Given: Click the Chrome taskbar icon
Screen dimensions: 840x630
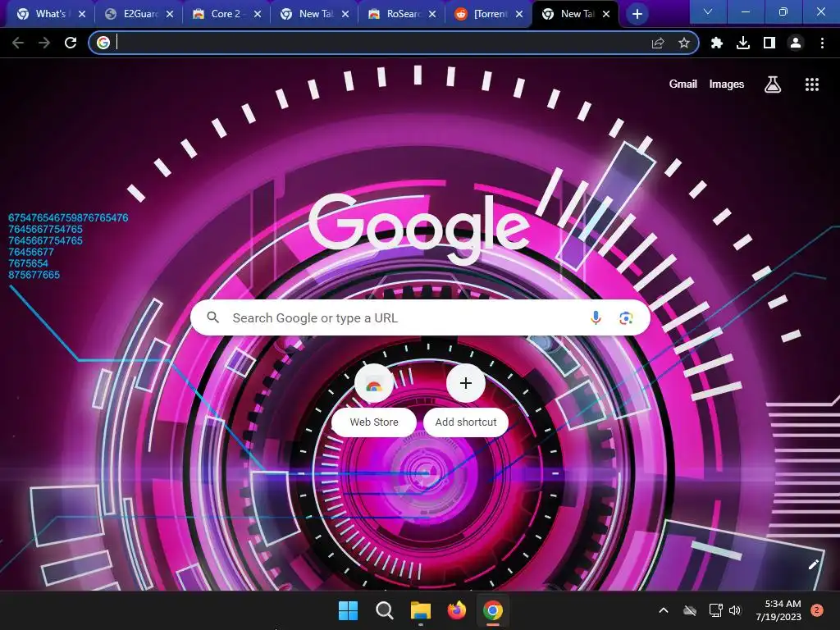Looking at the screenshot, I should 493,610.
